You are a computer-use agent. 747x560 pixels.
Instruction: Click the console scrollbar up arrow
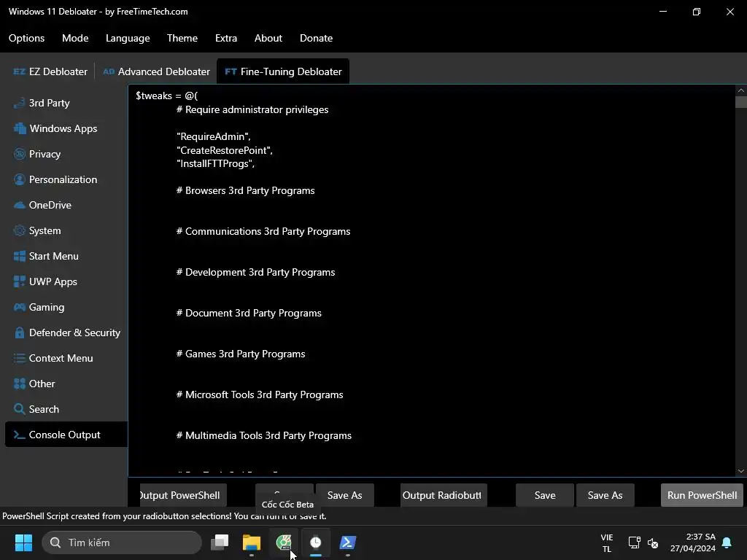pos(741,90)
